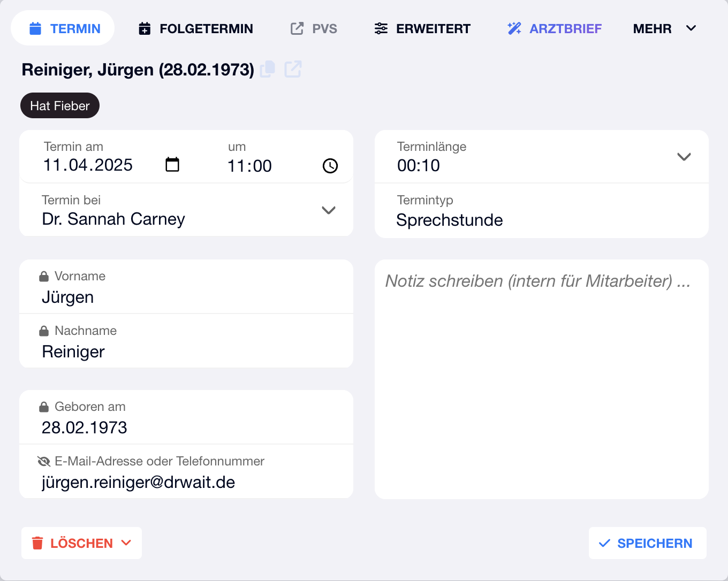This screenshot has width=728, height=581.
Task: Open patient via external link icon by name
Action: pyautogui.click(x=293, y=69)
